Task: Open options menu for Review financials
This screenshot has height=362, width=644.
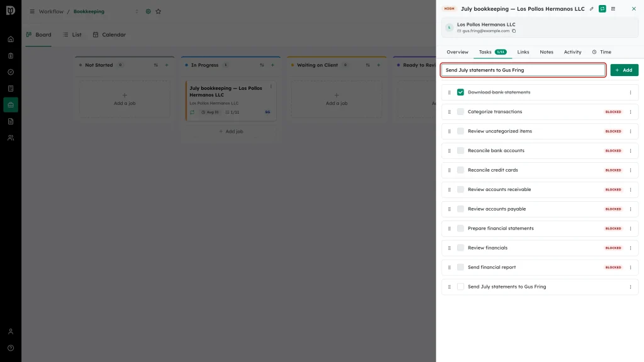Action: (630, 248)
